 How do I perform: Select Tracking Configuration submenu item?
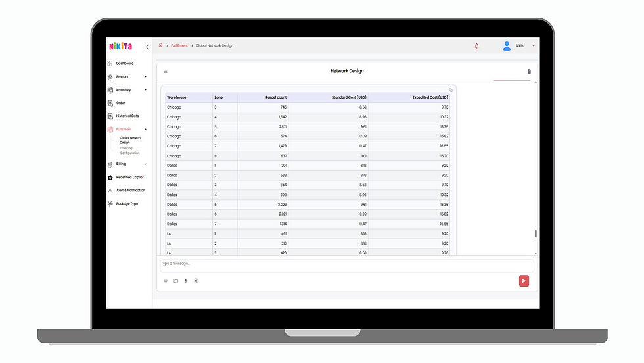[x=130, y=151]
